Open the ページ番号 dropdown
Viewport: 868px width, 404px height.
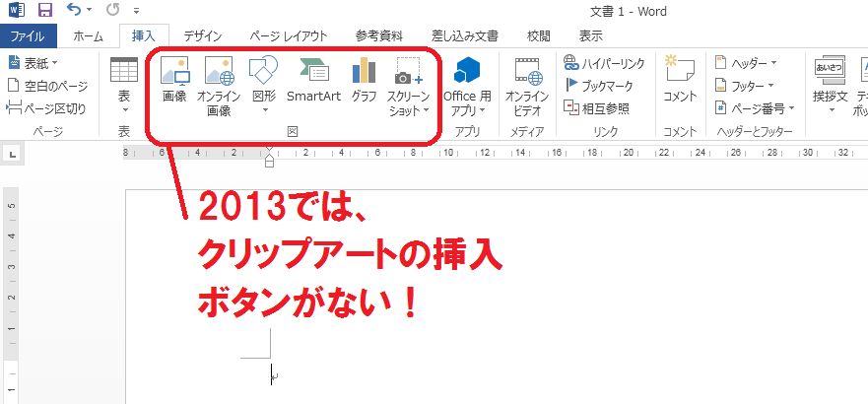pyautogui.click(x=755, y=108)
